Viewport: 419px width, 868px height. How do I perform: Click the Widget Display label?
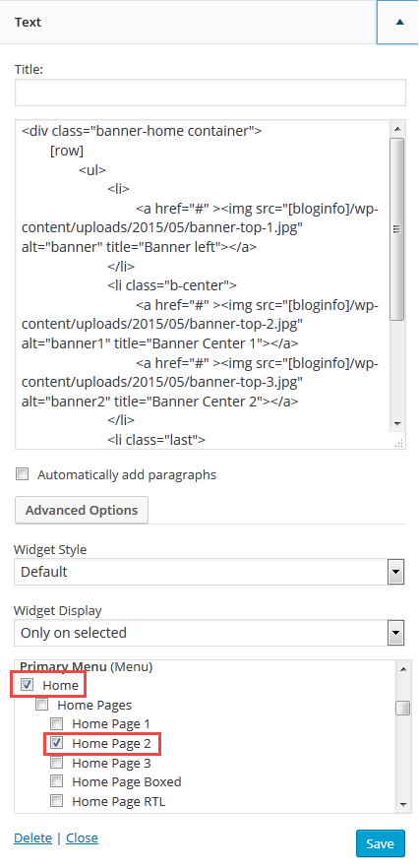point(58,610)
